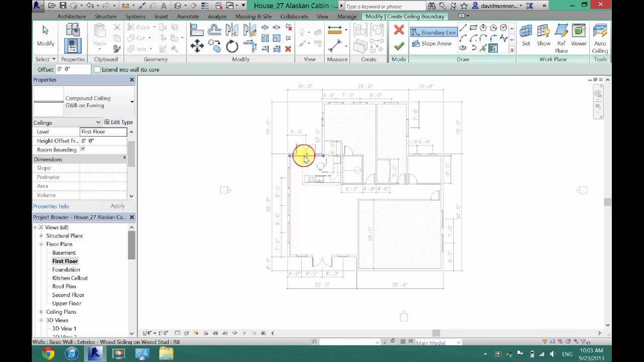This screenshot has width=644, height=362.
Task: Click Show work plane icon
Action: pos(543,36)
